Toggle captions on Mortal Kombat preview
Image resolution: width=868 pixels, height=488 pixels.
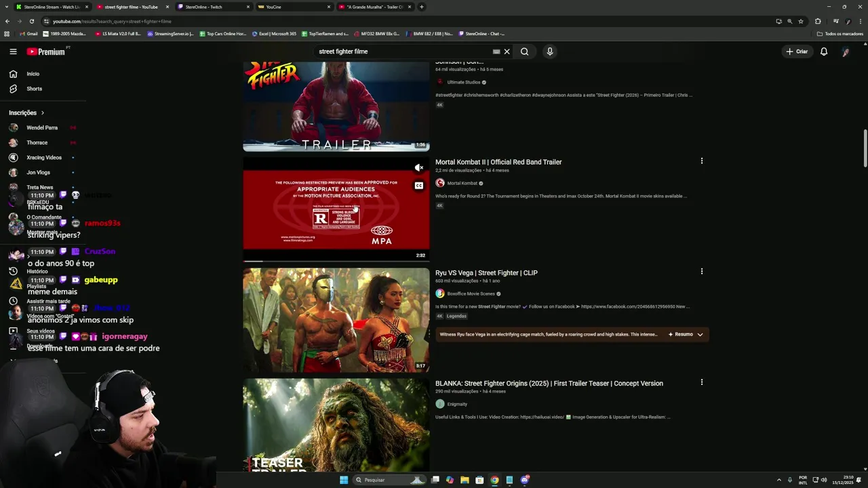[419, 186]
